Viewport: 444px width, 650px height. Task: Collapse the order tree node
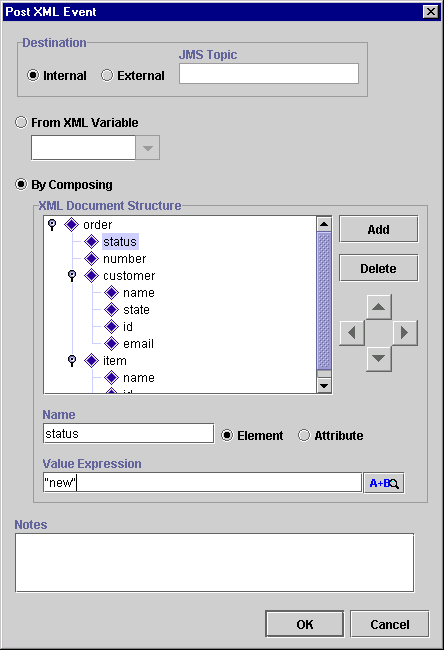(52, 225)
